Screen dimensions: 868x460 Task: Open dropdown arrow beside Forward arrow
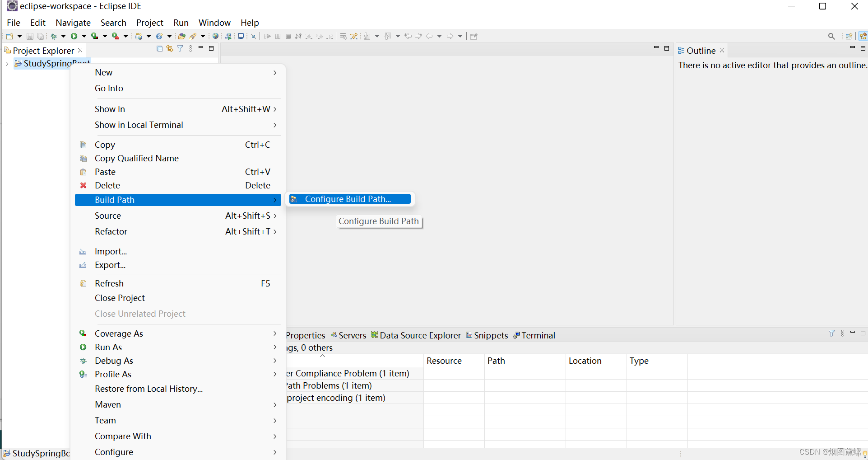click(460, 36)
